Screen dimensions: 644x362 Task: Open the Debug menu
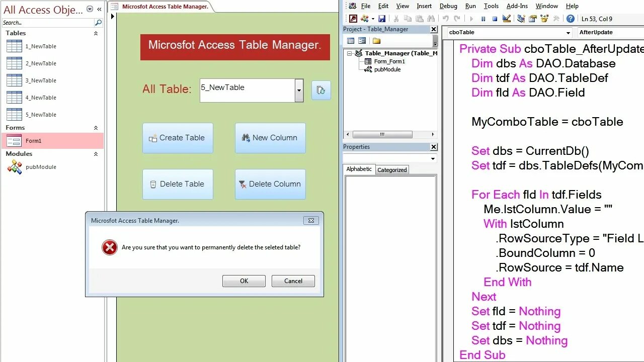[448, 6]
